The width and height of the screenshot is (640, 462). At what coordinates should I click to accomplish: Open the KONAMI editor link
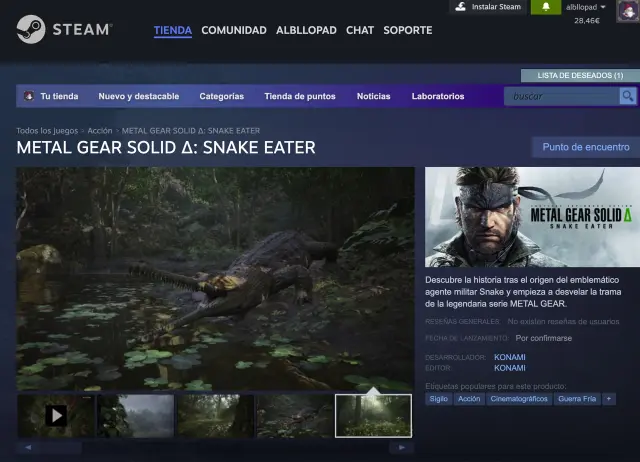point(510,368)
